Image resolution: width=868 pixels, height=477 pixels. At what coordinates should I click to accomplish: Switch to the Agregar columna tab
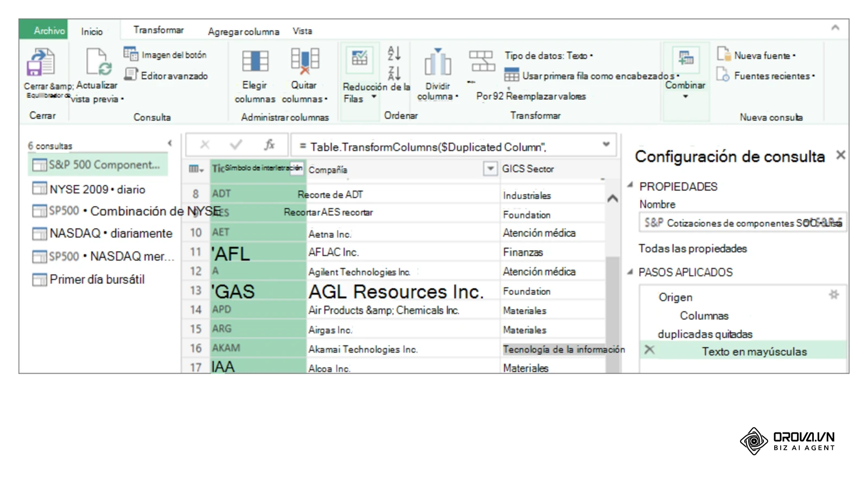[x=244, y=31]
